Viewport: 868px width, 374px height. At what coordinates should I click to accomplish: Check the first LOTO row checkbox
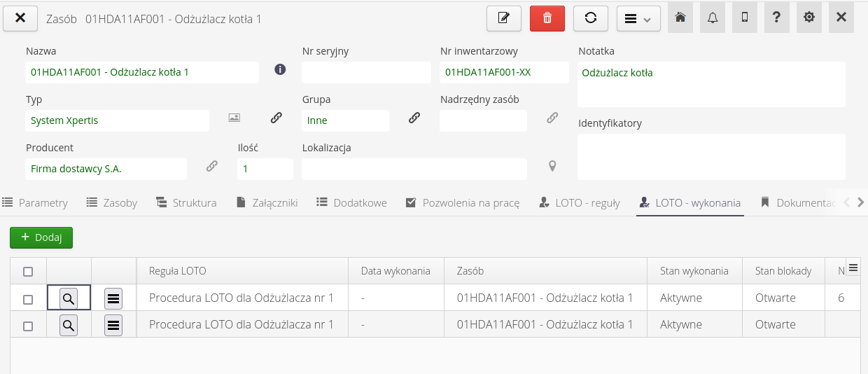point(28,299)
